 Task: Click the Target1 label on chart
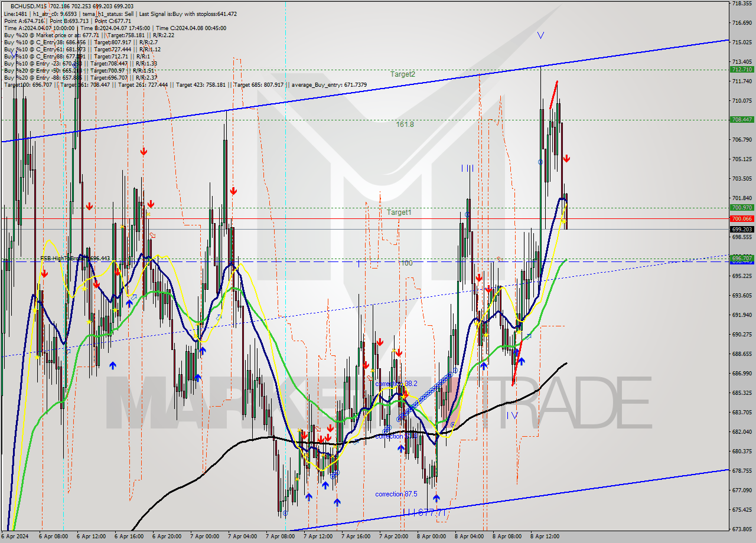tap(399, 212)
